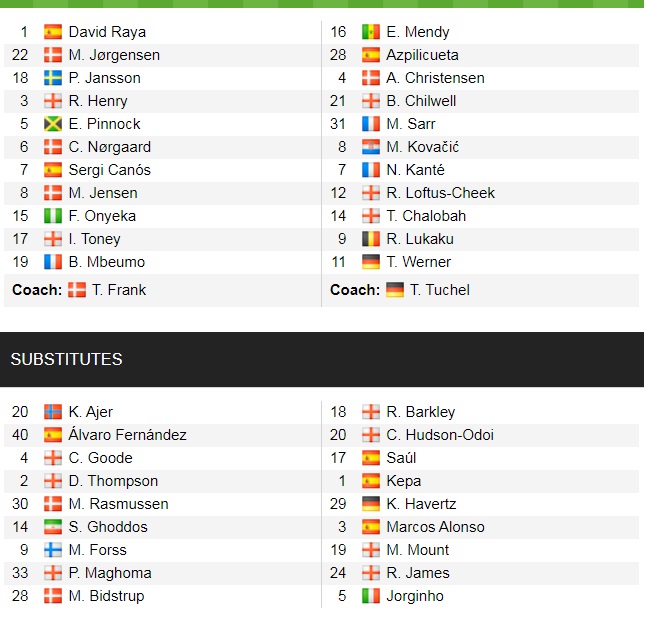Image resolution: width=645 pixels, height=617 pixels.
Task: Click the Croatia flag next to M. Kovačić
Action: pos(371,147)
